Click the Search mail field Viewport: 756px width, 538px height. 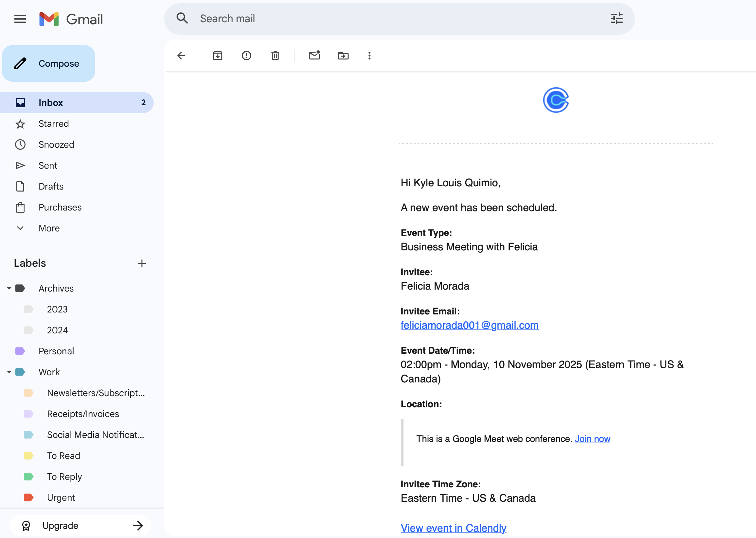coord(398,19)
